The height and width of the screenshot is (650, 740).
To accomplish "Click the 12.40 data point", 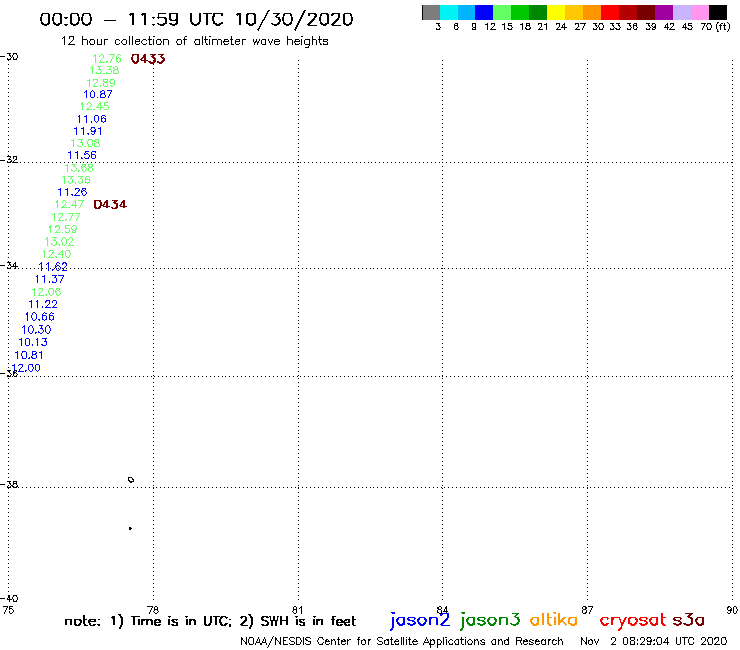I will (x=56, y=254).
